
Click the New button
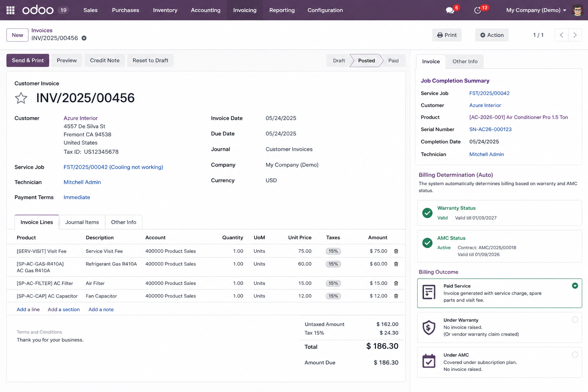[17, 35]
